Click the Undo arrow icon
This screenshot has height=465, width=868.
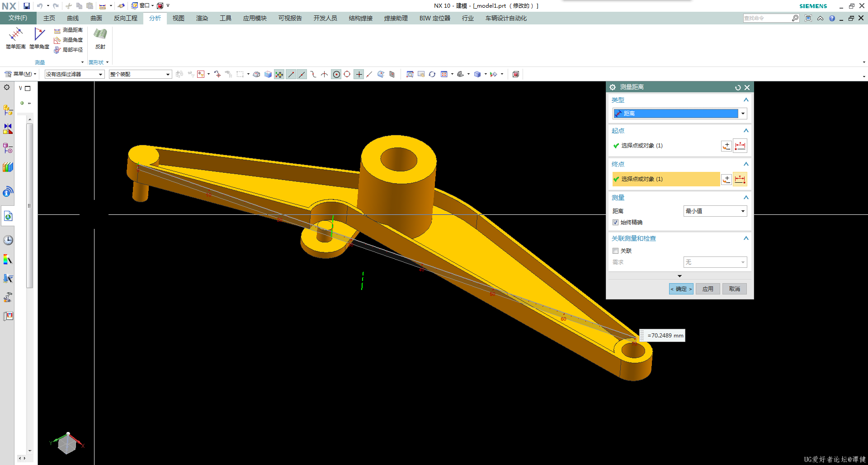point(40,6)
